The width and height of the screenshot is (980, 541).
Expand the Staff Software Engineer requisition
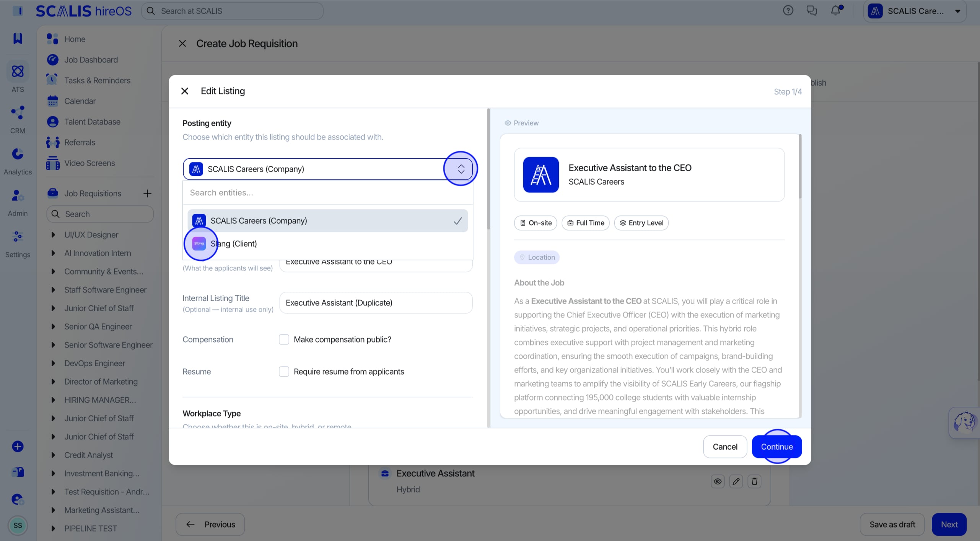[x=53, y=290]
